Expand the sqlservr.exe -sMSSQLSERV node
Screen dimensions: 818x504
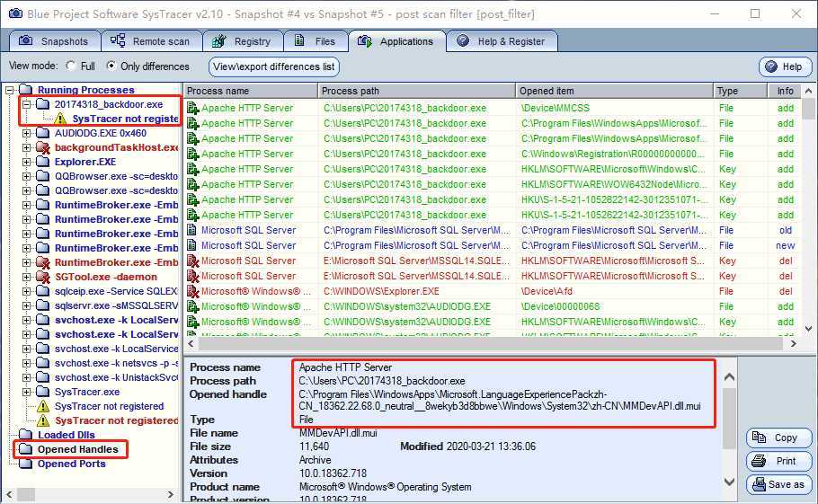coord(27,306)
